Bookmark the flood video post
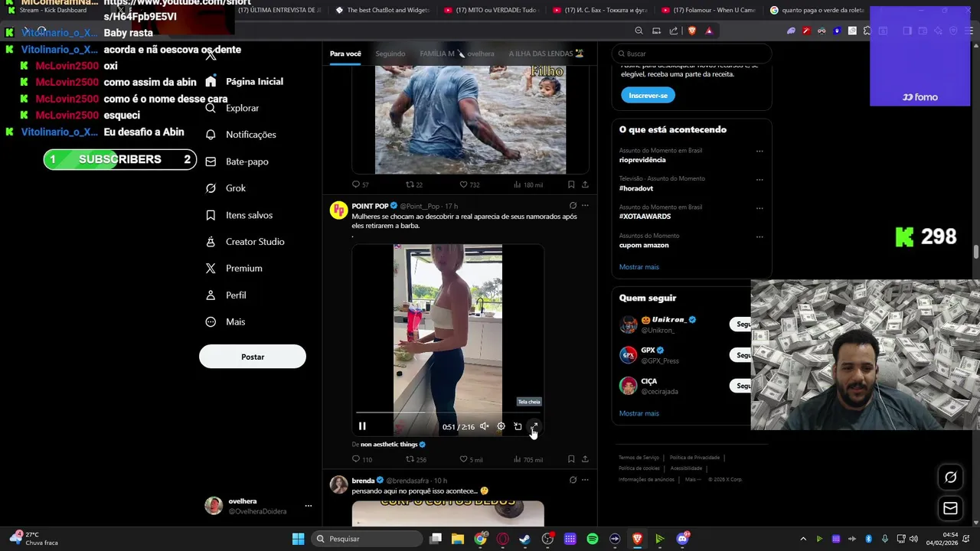 (x=571, y=184)
